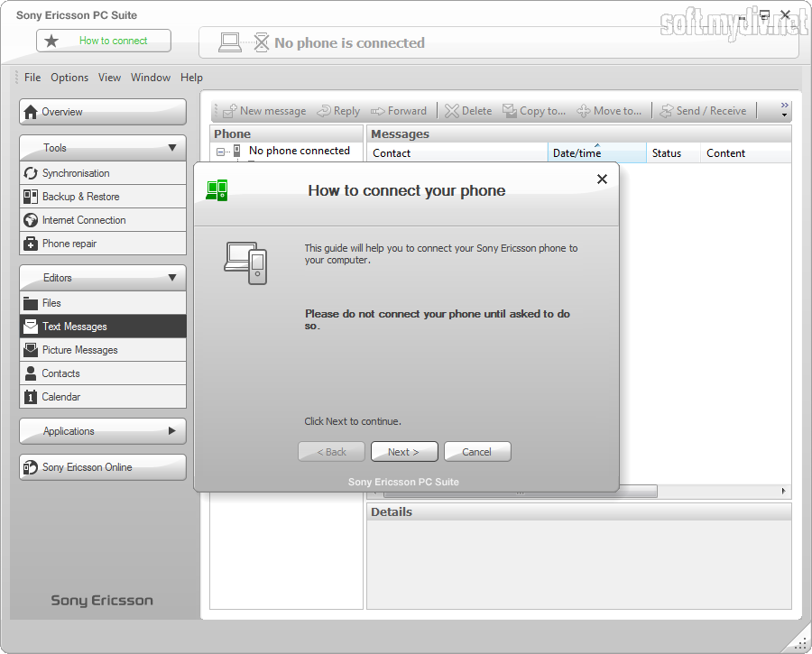Click the laptop icon in connection status bar

(230, 42)
